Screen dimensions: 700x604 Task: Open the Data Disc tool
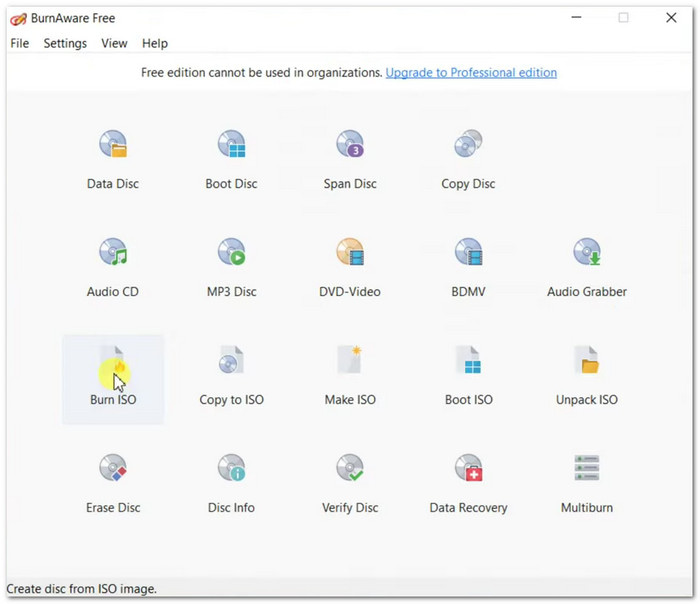113,147
